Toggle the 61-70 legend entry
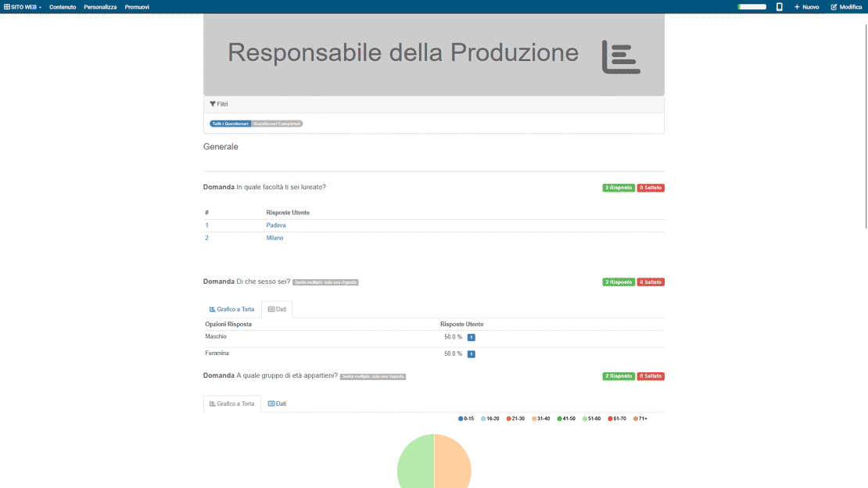 (617, 418)
